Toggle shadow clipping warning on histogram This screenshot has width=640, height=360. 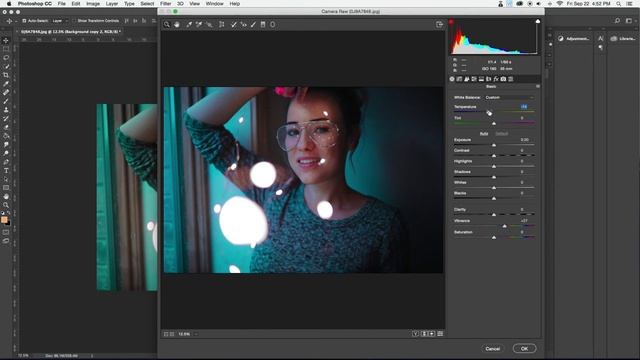tap(451, 21)
